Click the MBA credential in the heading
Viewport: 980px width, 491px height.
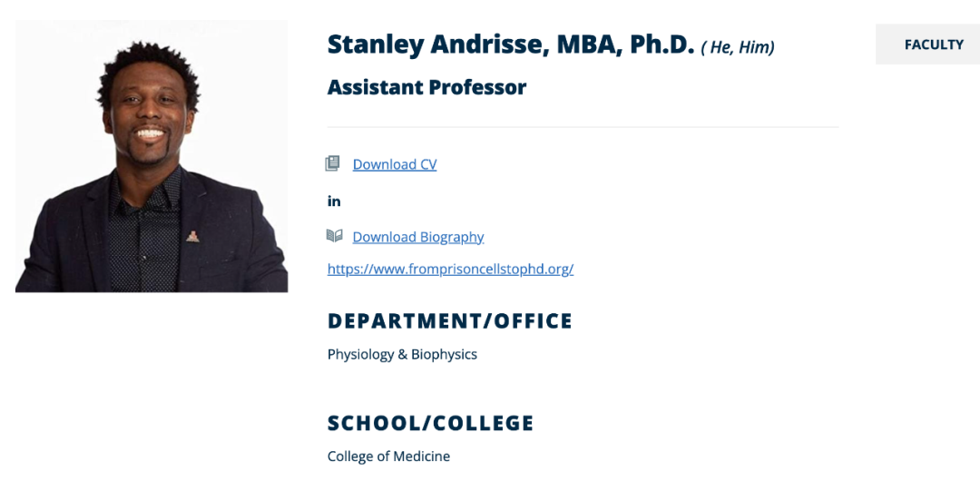tap(586, 44)
